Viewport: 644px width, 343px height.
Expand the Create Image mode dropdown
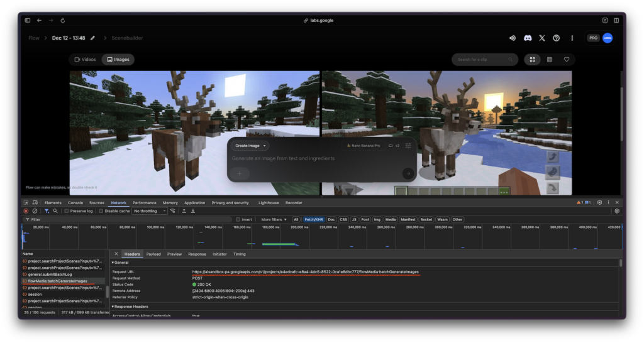pos(250,146)
